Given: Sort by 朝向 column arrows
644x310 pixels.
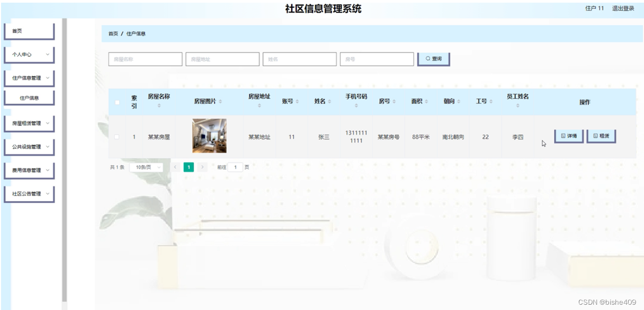Looking at the screenshot, I should (459, 102).
